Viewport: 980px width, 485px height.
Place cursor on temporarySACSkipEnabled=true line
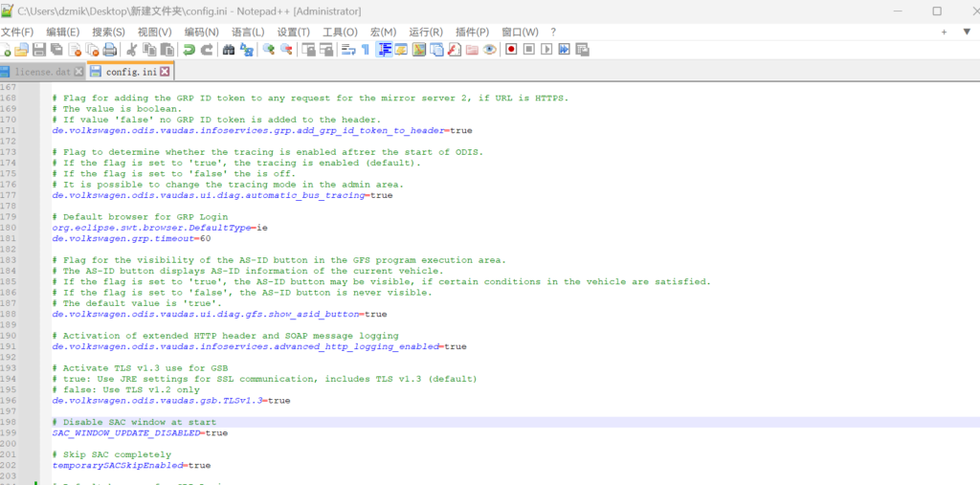point(132,466)
